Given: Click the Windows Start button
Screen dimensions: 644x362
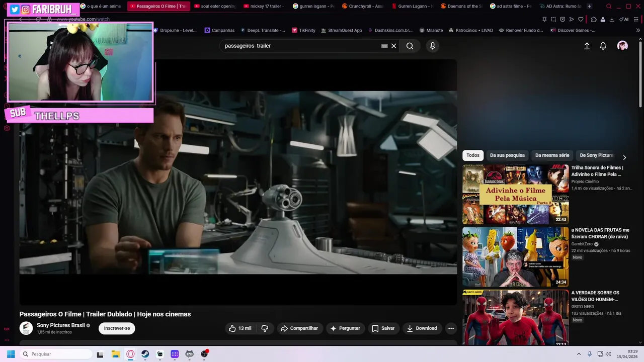Looking at the screenshot, I should pyautogui.click(x=11, y=354).
